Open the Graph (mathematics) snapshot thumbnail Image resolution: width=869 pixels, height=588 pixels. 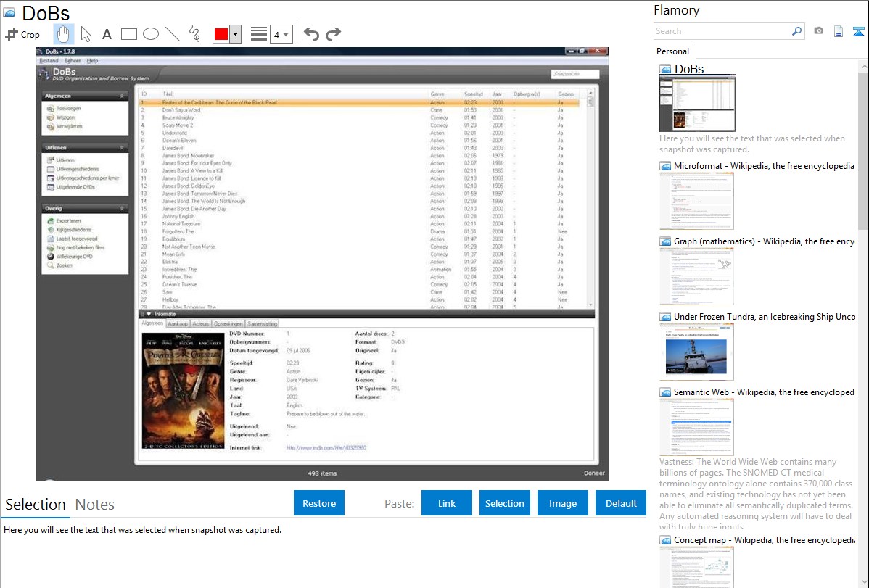tap(696, 276)
